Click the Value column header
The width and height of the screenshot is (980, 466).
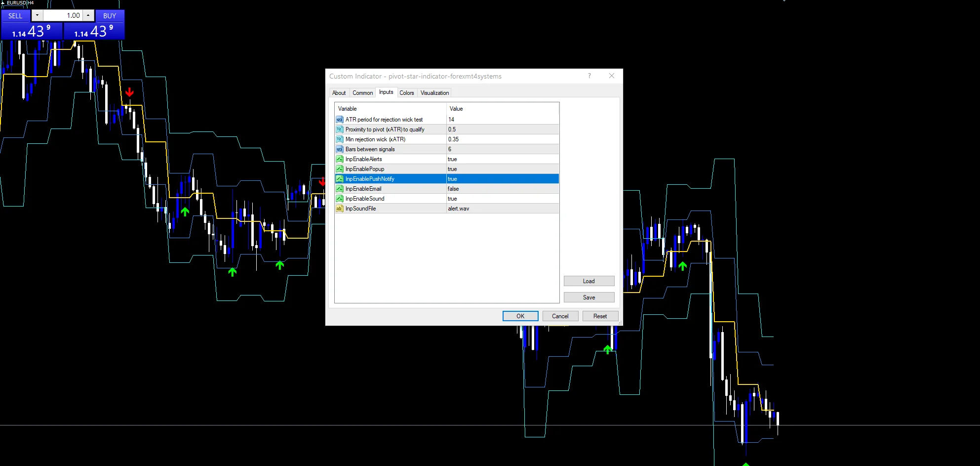[503, 109]
